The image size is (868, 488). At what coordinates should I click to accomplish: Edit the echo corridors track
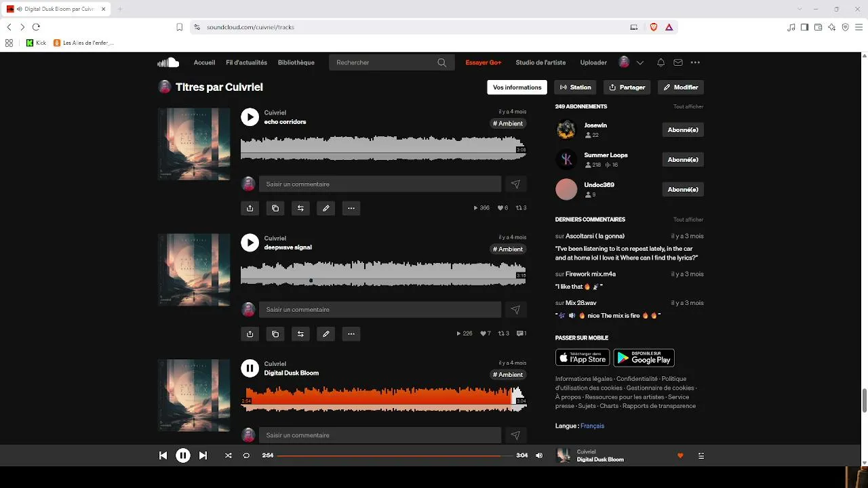[x=326, y=208]
